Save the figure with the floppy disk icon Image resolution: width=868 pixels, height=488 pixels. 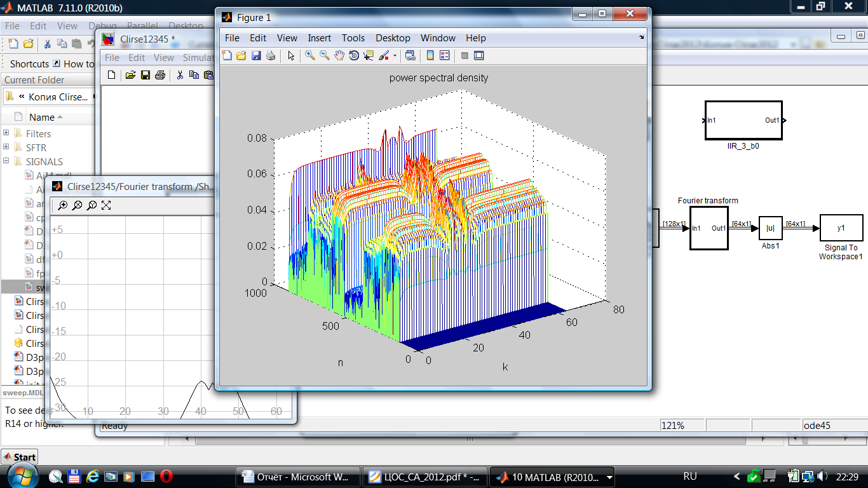pos(256,56)
